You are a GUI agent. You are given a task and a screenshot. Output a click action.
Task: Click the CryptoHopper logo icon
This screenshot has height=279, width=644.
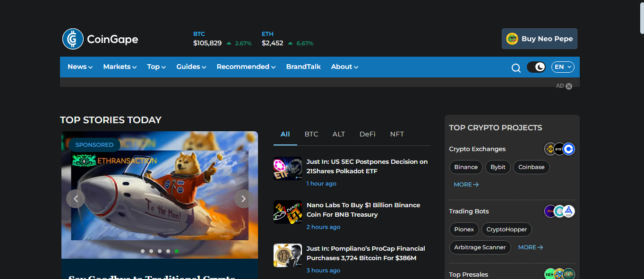[559, 211]
